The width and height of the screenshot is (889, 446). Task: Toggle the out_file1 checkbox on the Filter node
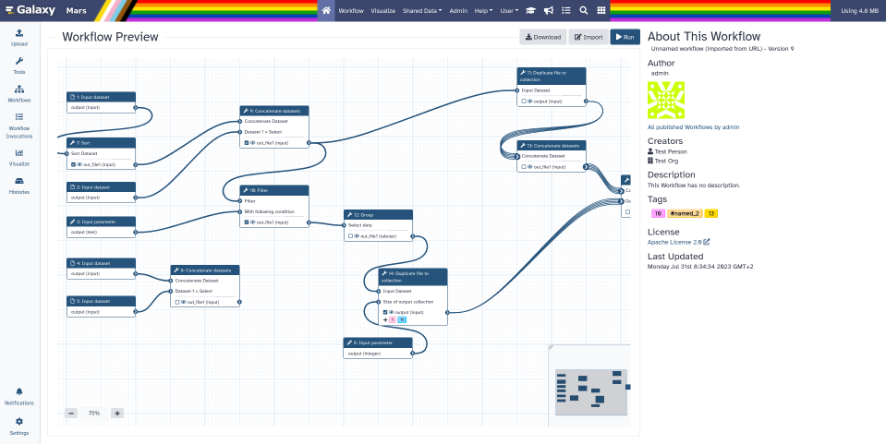[247, 222]
